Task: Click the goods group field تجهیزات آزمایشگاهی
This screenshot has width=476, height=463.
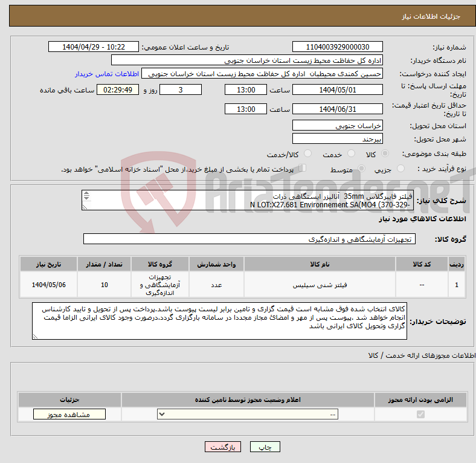Action: click(249, 239)
